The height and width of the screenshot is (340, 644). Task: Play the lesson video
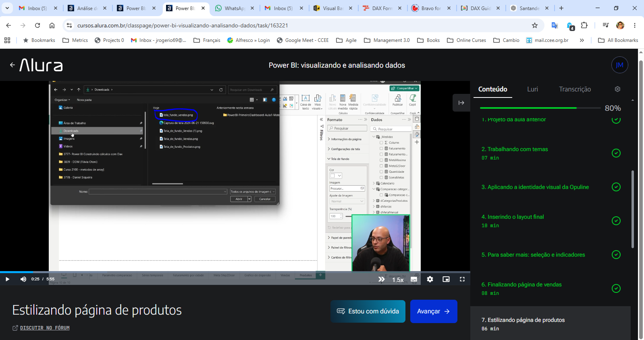[x=7, y=279]
